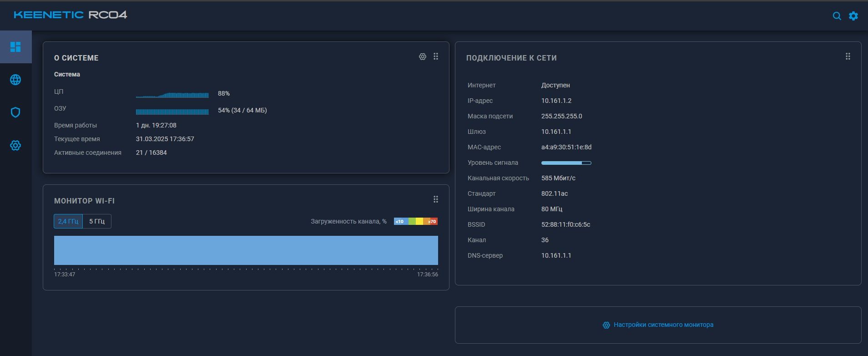
Task: Click the channel load color legend
Action: 416,221
